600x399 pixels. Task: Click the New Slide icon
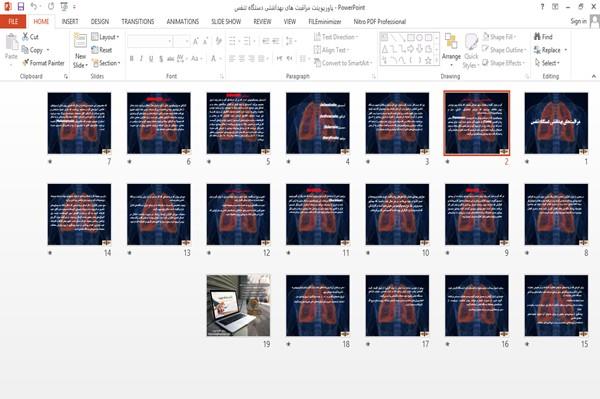coord(80,40)
